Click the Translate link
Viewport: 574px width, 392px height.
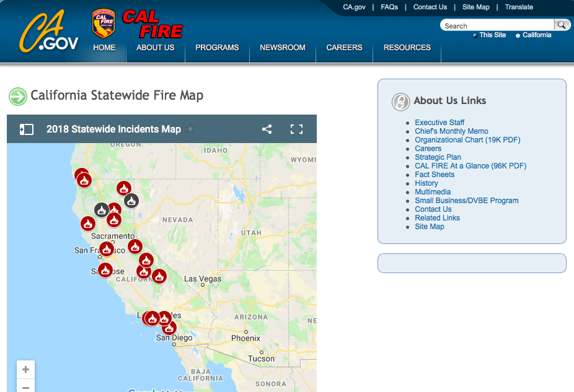(519, 7)
